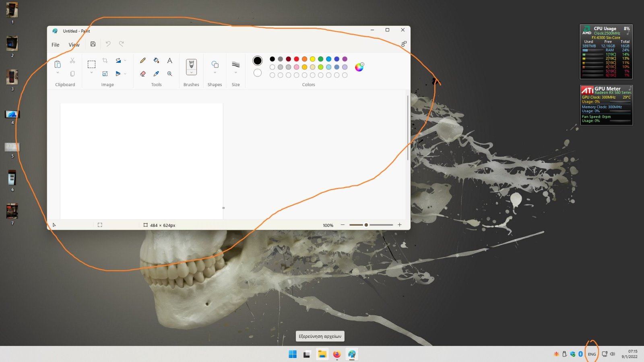The width and height of the screenshot is (644, 362).
Task: Choose the Text tool
Action: point(169,60)
